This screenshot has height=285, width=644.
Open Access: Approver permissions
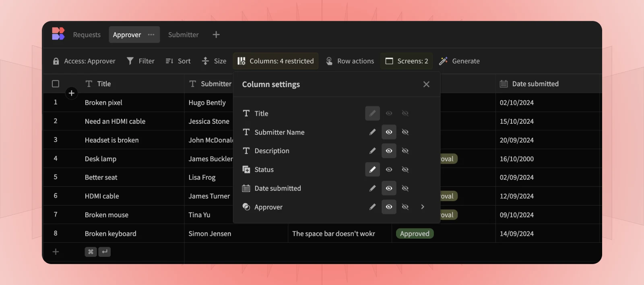tap(84, 61)
